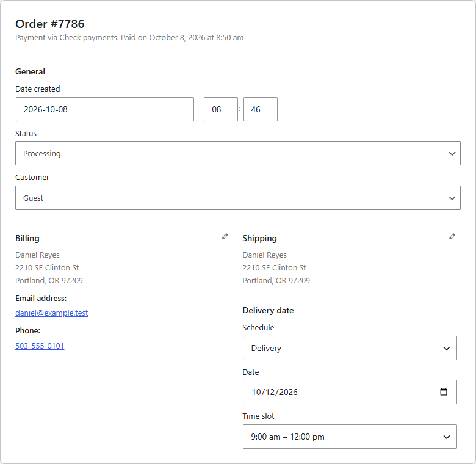Image resolution: width=476 pixels, height=464 pixels.
Task: Open calendar picker in delivery Date field
Action: [x=444, y=392]
